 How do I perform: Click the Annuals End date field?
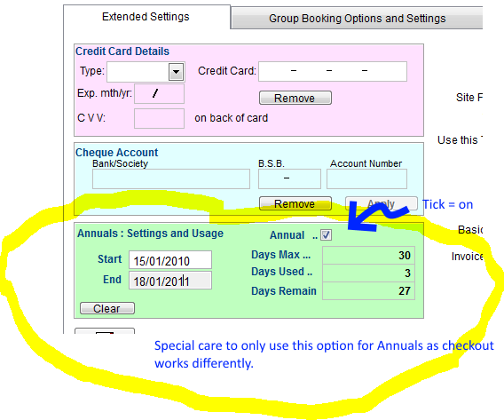[x=170, y=281]
